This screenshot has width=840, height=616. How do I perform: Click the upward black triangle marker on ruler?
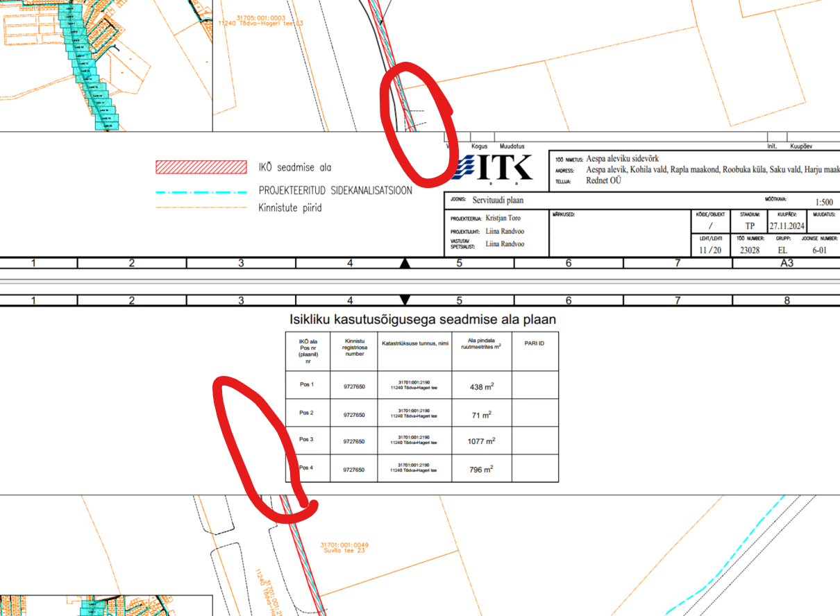point(405,263)
